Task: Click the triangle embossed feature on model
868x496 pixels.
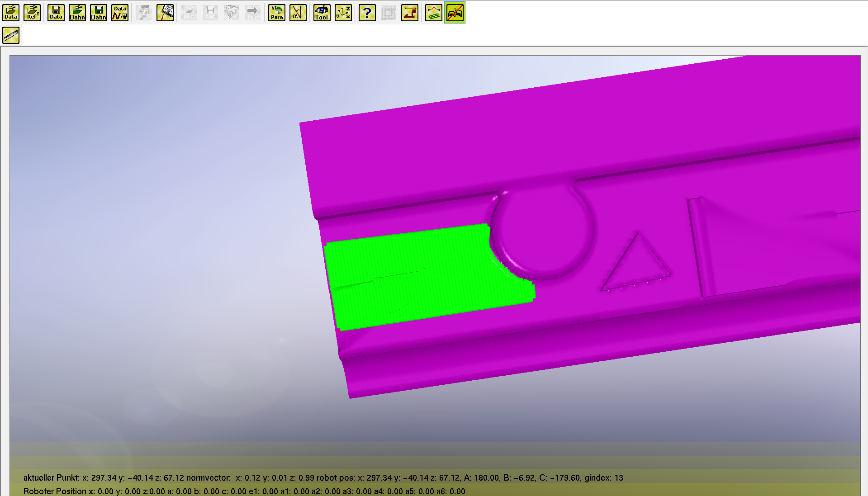Action: [636, 267]
